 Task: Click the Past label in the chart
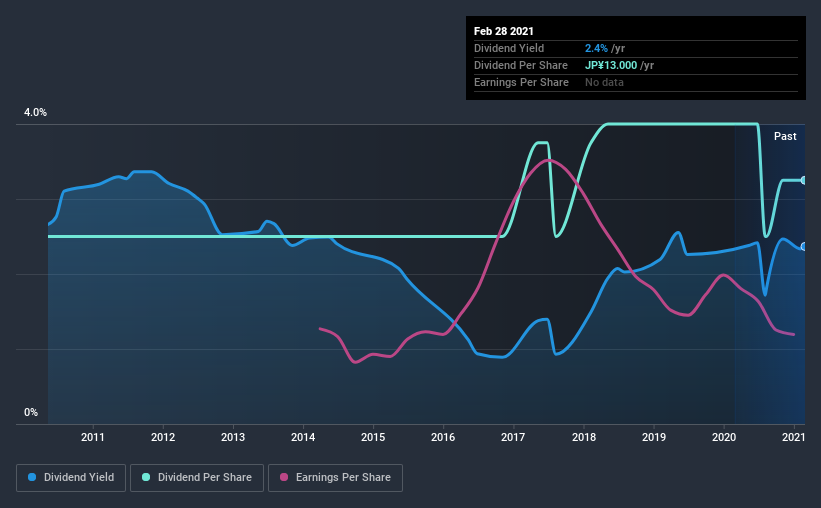pos(785,136)
